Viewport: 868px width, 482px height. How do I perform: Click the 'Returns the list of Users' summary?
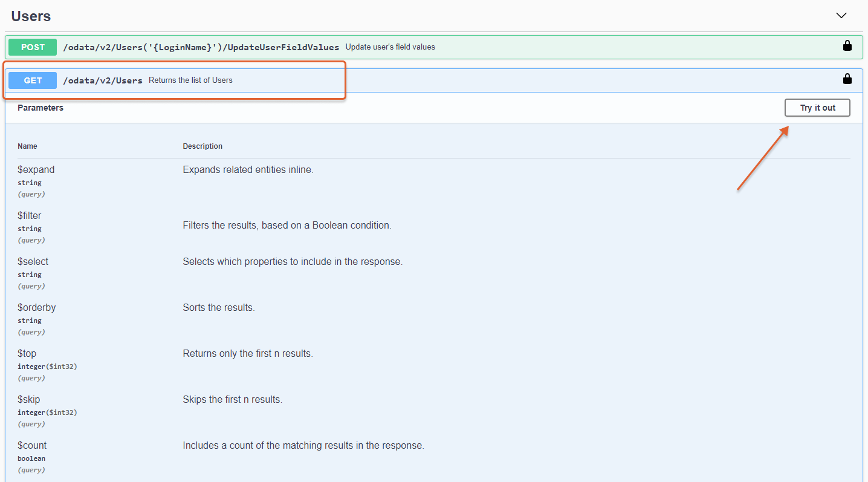coord(190,80)
